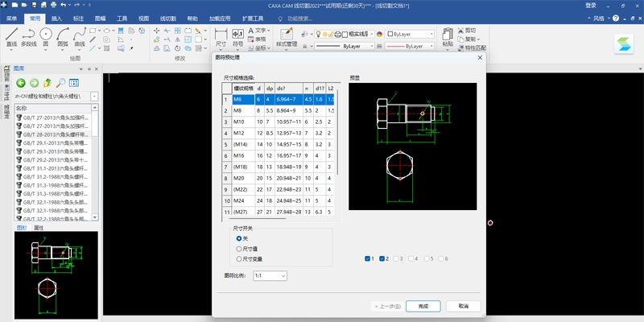Click the 完成 finish button
Screen dimensions: 644x322
[423, 307]
